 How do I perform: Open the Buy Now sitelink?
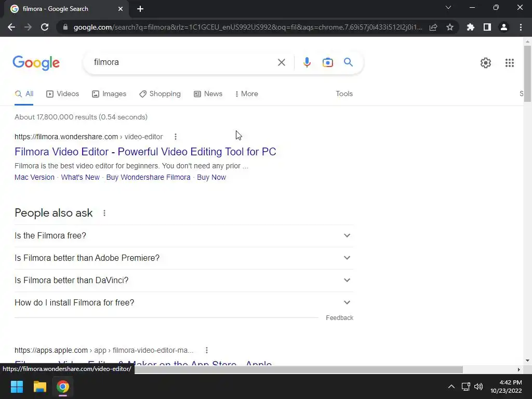tap(211, 178)
